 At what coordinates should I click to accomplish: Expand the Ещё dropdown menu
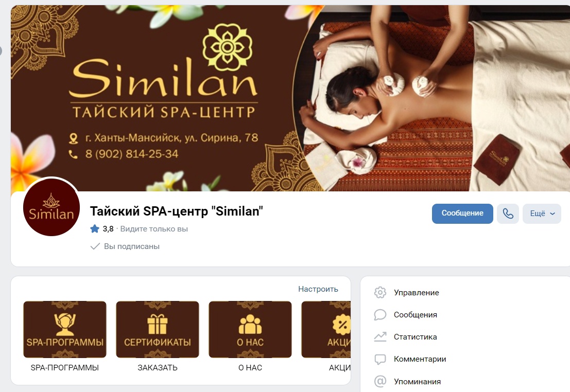(542, 213)
